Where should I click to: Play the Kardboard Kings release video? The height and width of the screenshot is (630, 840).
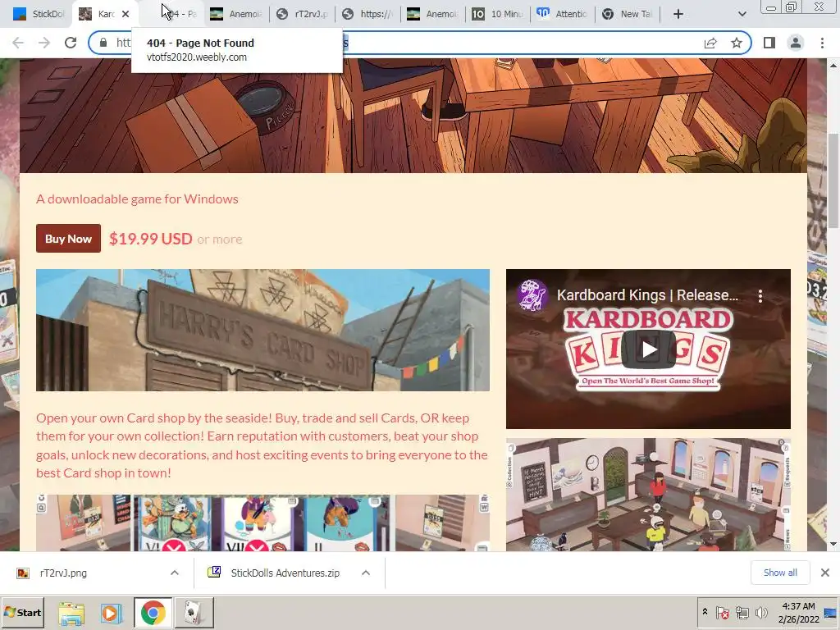(x=648, y=349)
